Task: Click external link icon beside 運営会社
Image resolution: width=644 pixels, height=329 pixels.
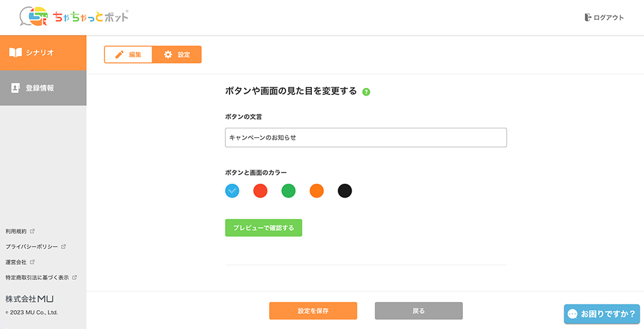Action: pos(32,262)
